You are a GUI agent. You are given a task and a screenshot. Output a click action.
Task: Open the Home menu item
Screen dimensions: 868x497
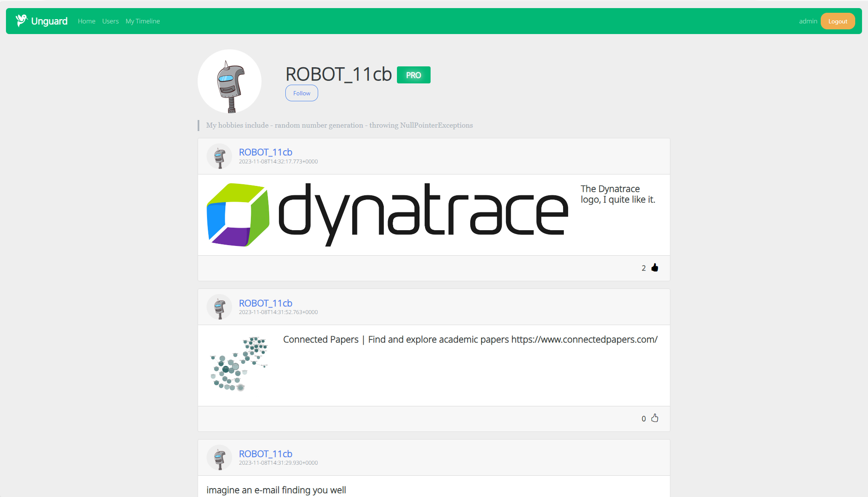pos(86,21)
